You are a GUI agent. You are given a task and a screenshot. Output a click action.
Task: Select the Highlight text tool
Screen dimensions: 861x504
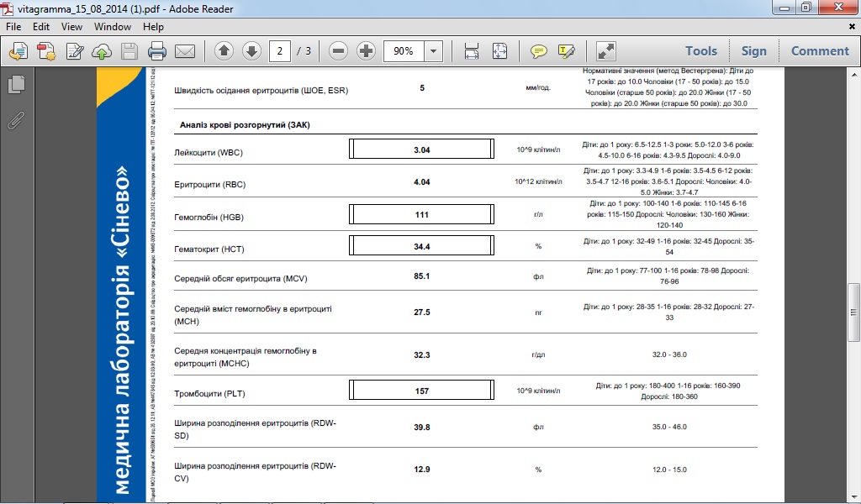566,51
